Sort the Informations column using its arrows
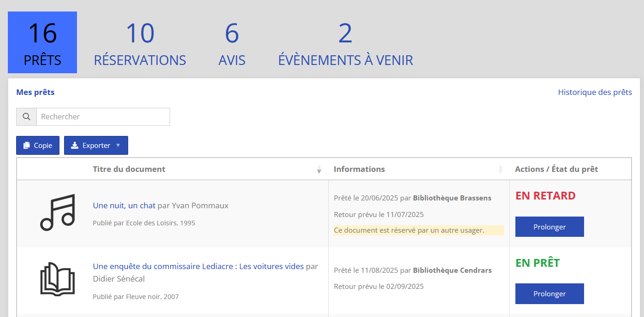The height and width of the screenshot is (317, 644). pyautogui.click(x=500, y=170)
